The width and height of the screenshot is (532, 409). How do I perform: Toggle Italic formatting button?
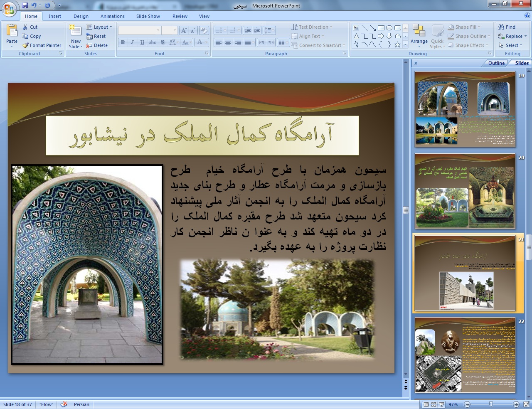coord(132,42)
